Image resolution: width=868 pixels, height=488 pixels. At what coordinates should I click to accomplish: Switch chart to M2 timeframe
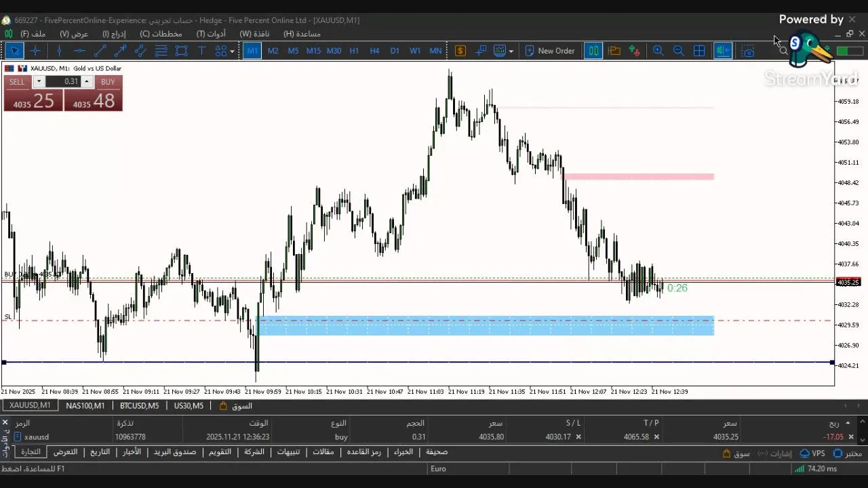point(273,51)
